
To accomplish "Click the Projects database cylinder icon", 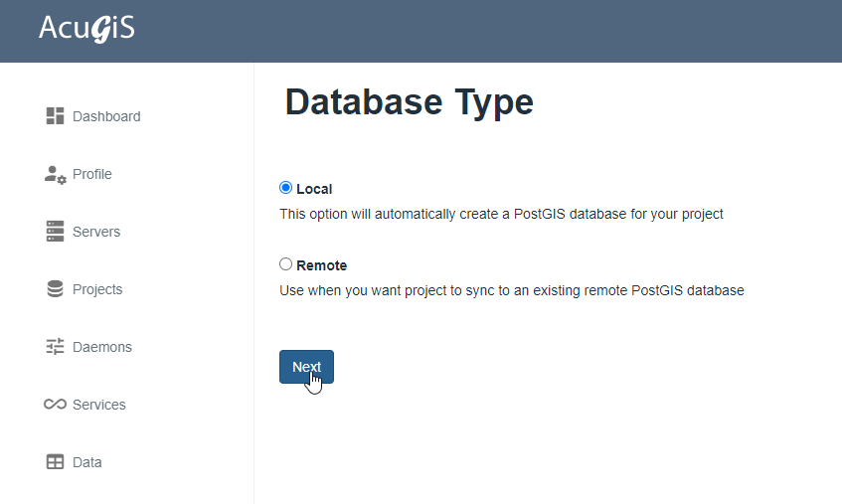I will (x=56, y=289).
